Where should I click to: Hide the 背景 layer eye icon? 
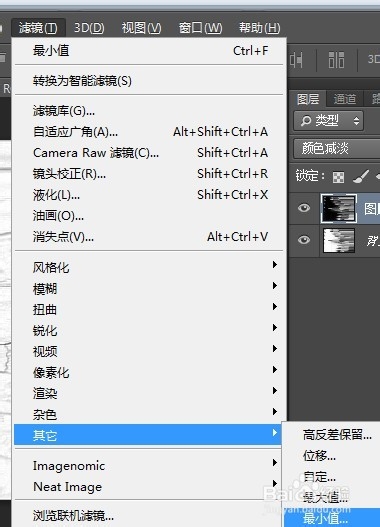(x=304, y=240)
